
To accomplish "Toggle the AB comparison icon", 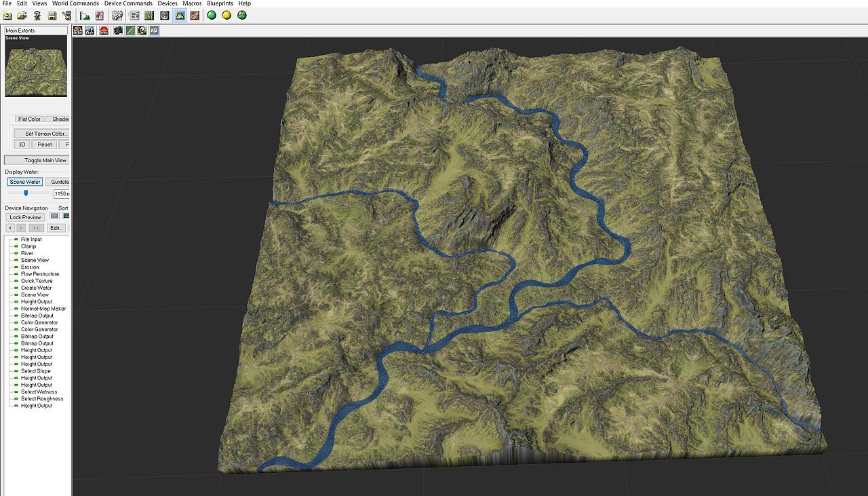I will [x=154, y=31].
